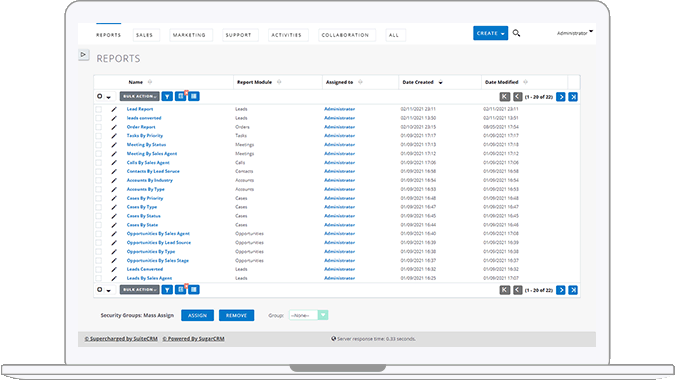Open the REPORTS menu tab
This screenshot has width=675, height=380.
[x=108, y=35]
